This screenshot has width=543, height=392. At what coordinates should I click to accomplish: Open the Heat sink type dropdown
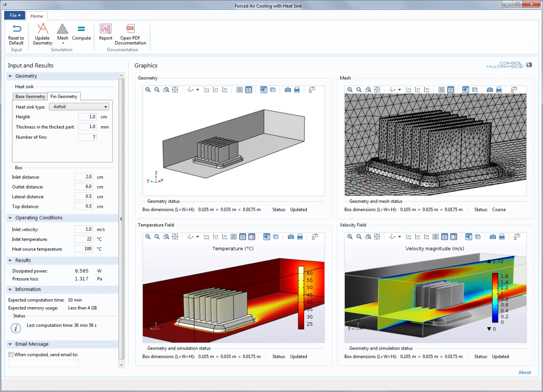(79, 107)
